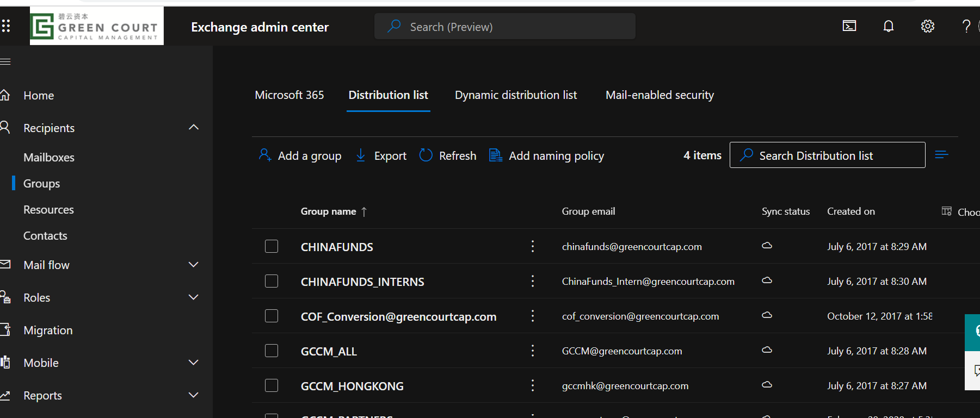980x418 pixels.
Task: Select the COF_Conversion checkbox
Action: point(272,316)
